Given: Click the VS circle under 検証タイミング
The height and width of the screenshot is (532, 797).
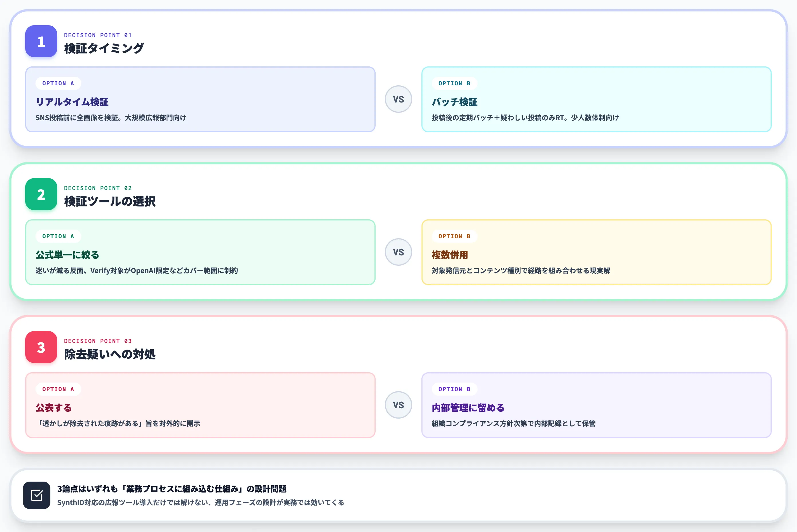Looking at the screenshot, I should pyautogui.click(x=398, y=99).
